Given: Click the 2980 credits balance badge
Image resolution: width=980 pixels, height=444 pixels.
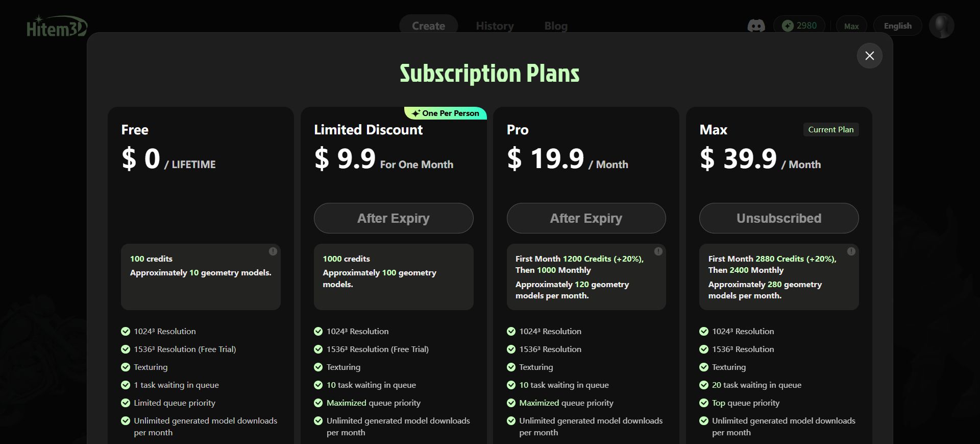Looking at the screenshot, I should click(799, 26).
